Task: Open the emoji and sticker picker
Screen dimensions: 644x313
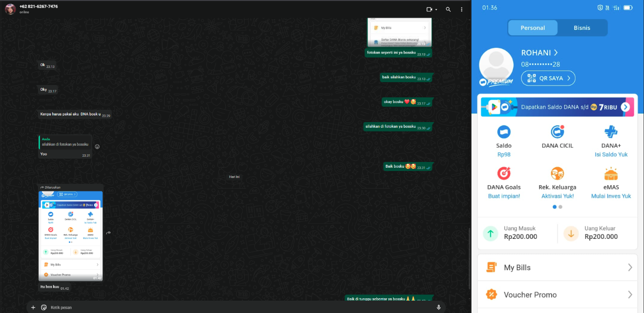Action: click(44, 307)
